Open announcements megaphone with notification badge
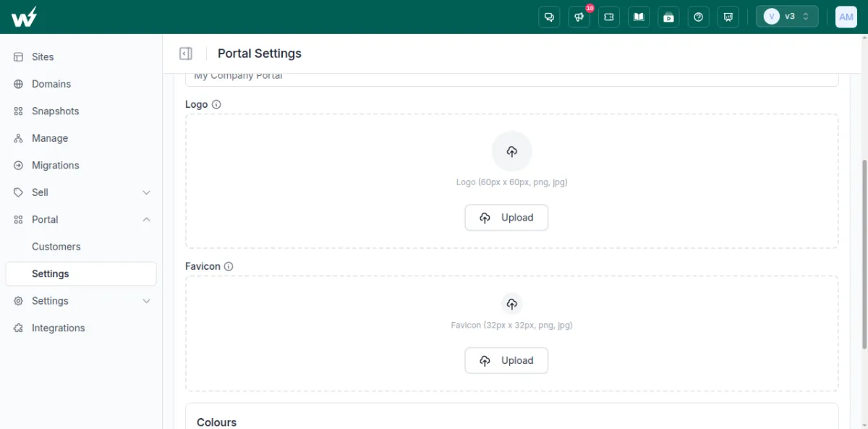This screenshot has height=429, width=868. point(579,17)
